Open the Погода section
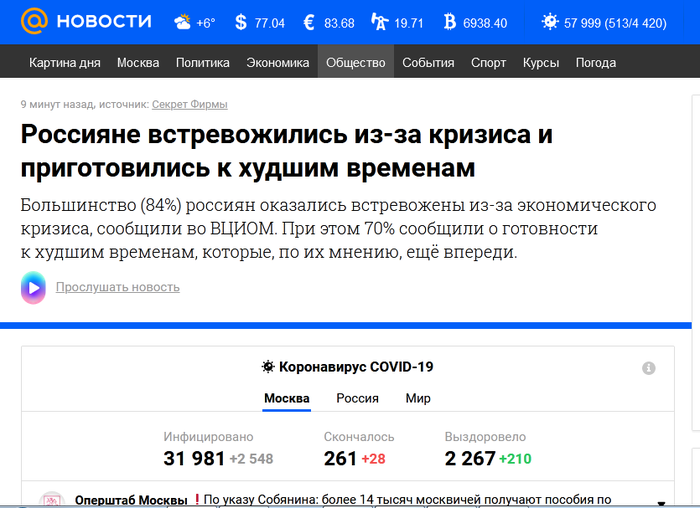 596,62
